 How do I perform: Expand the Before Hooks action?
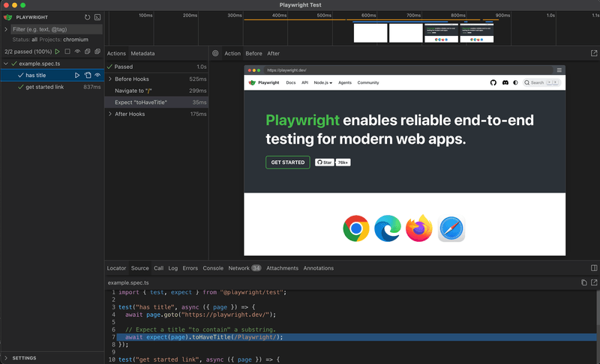[110, 79]
